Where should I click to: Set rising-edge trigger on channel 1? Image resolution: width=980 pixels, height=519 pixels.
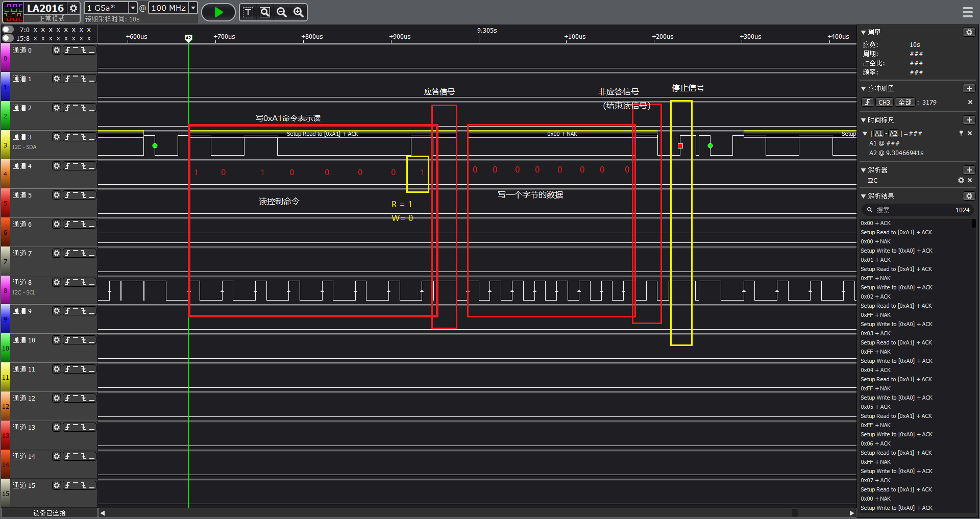point(67,79)
